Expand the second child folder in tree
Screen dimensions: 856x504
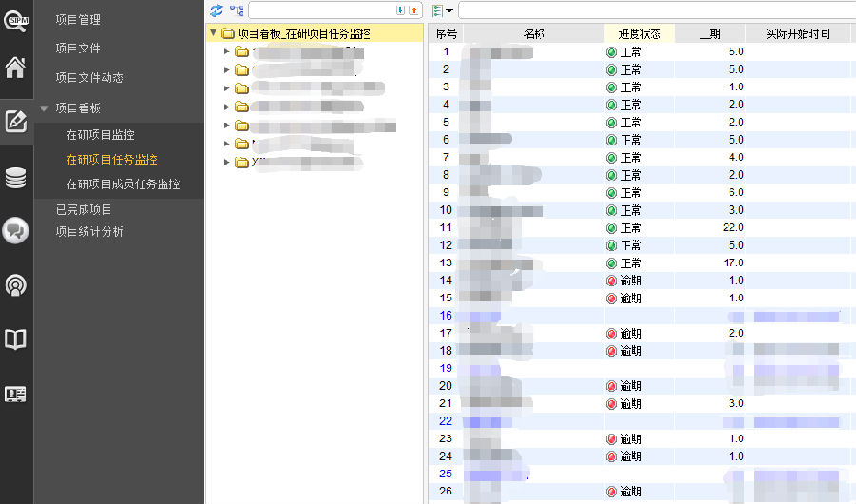tap(227, 69)
